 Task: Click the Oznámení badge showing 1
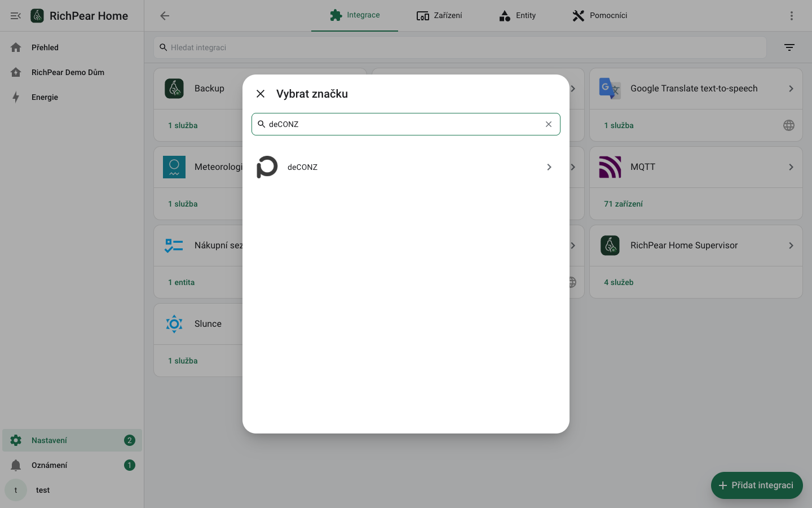tap(130, 465)
